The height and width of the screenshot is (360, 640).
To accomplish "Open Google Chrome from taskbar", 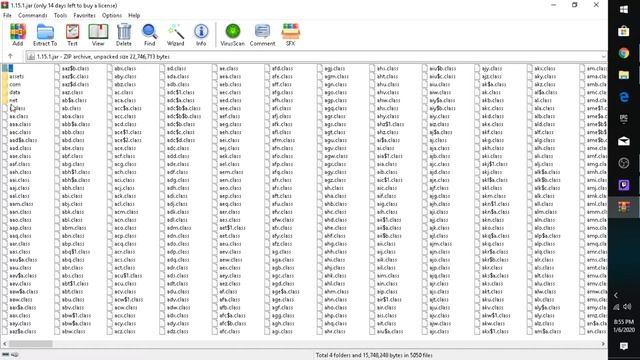I will click(x=624, y=53).
